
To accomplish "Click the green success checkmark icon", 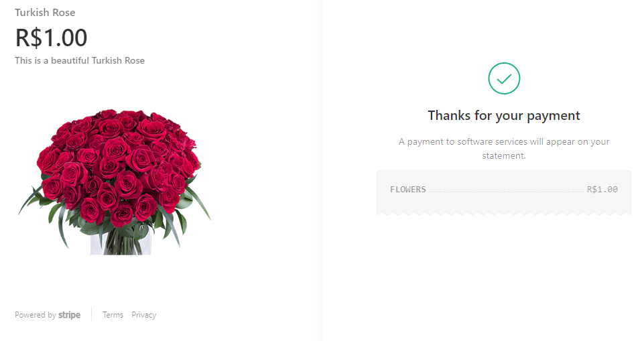I will 504,78.
